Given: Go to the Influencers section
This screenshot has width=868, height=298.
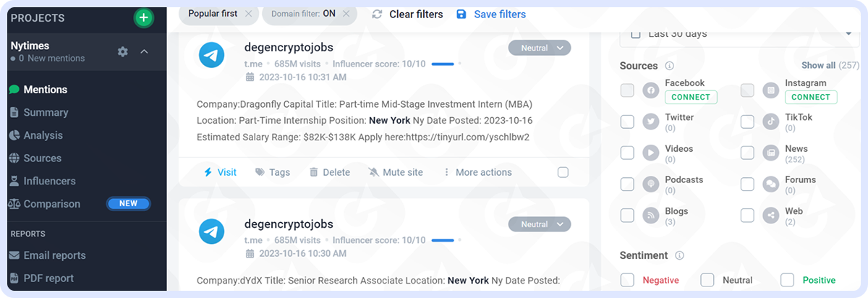Looking at the screenshot, I should click(x=49, y=181).
